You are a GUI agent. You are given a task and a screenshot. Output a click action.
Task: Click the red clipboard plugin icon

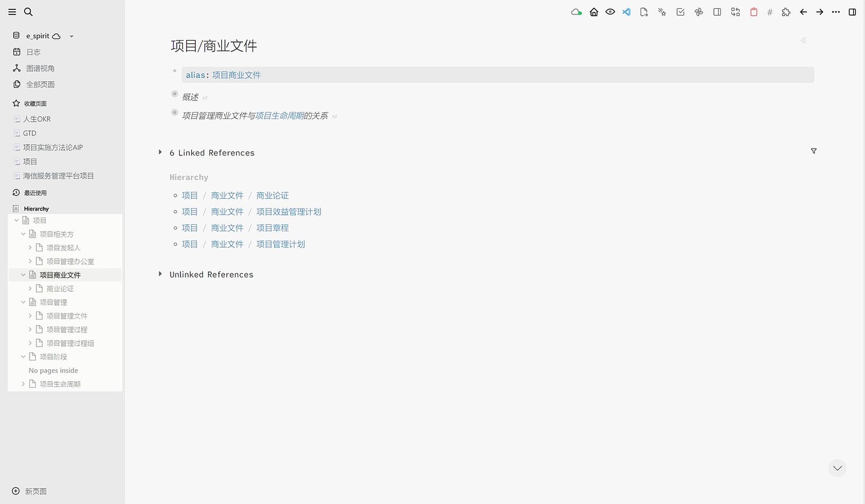click(x=753, y=11)
